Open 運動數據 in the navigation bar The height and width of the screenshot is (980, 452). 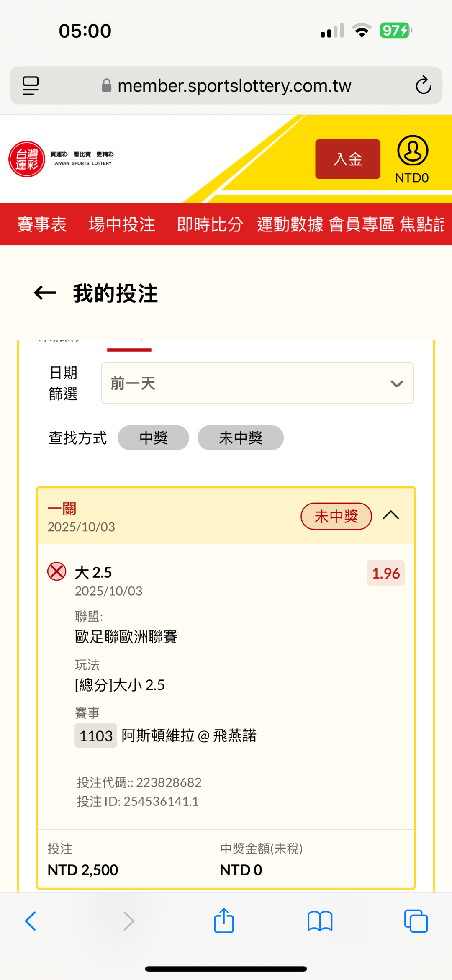[290, 224]
